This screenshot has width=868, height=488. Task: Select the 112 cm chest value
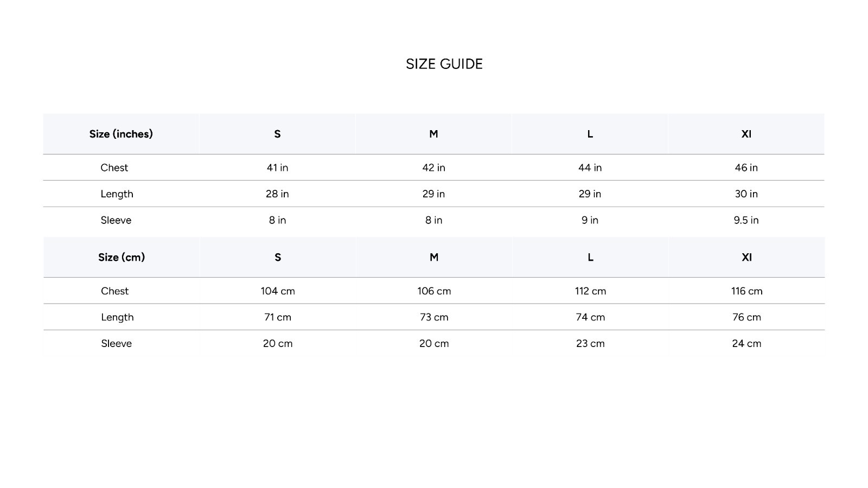[590, 291]
